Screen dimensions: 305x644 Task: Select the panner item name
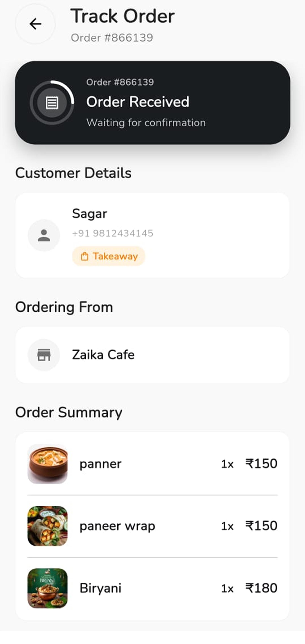point(101,464)
